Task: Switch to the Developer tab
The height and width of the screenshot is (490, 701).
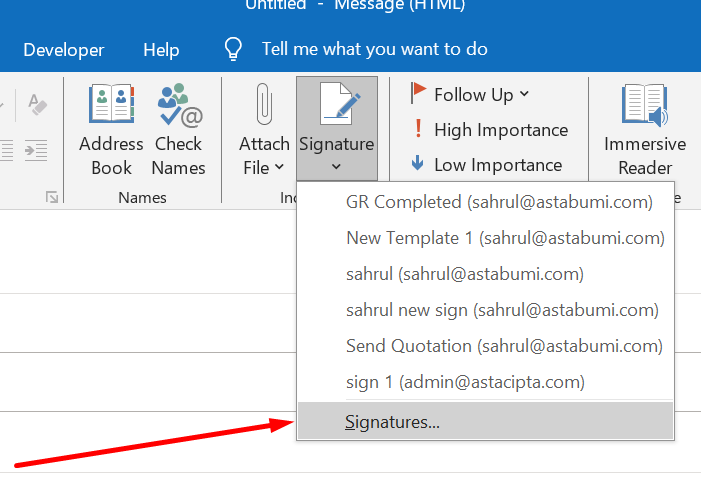Action: [63, 49]
